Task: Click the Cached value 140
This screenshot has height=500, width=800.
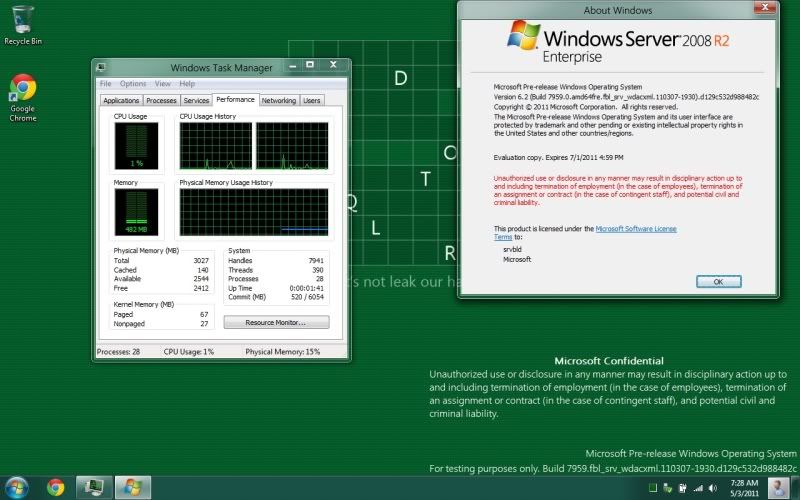Action: (x=203, y=270)
